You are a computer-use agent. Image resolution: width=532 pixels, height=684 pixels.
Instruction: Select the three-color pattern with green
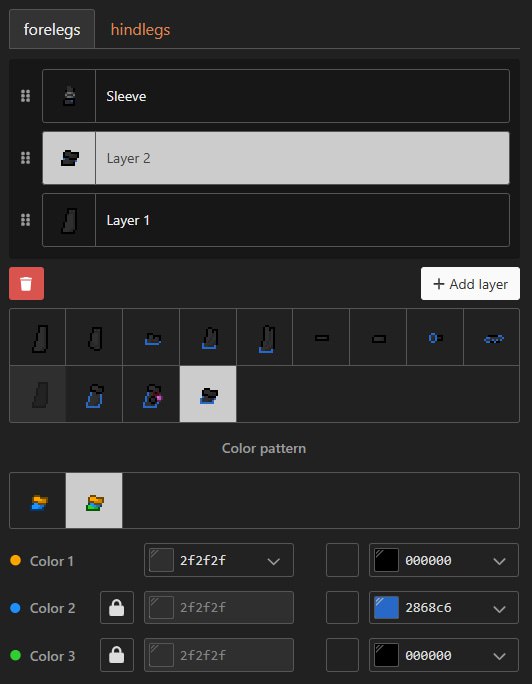(x=94, y=500)
